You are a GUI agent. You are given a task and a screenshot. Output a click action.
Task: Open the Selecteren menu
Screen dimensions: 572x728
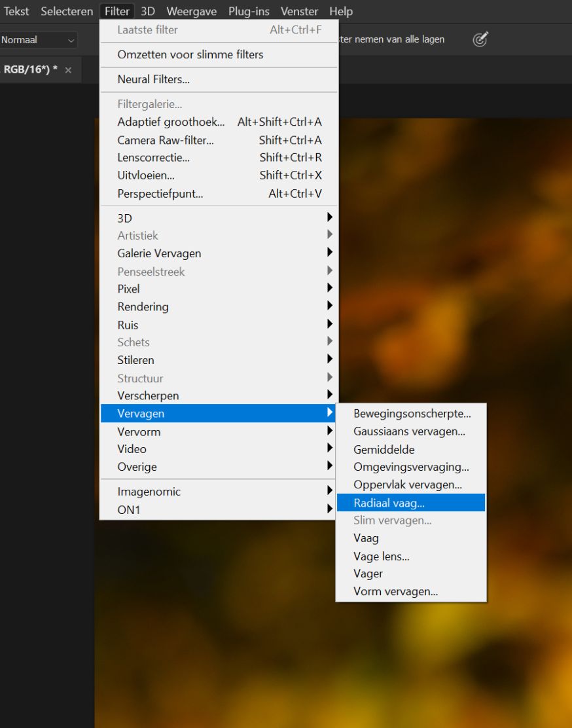click(67, 11)
